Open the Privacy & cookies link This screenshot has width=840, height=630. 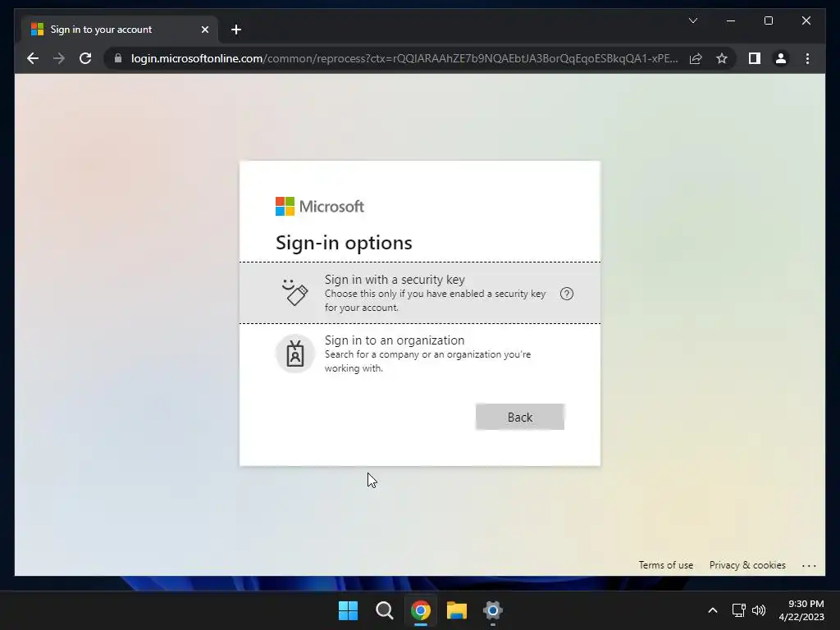coord(747,565)
